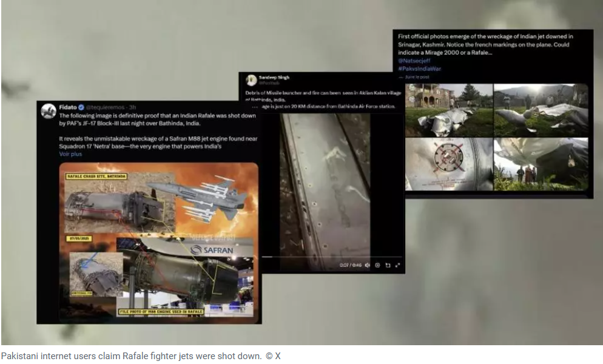Open Fidato's profile avatar

point(49,111)
